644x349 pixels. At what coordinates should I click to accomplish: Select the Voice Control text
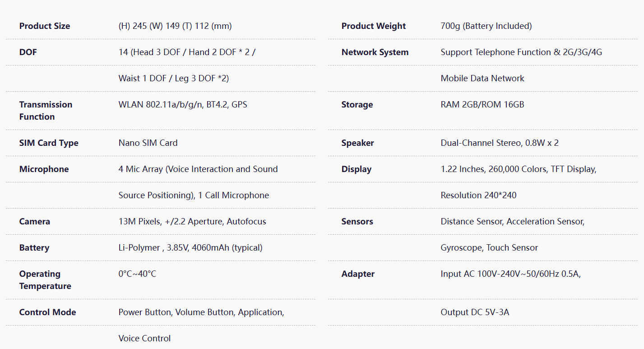(x=144, y=339)
